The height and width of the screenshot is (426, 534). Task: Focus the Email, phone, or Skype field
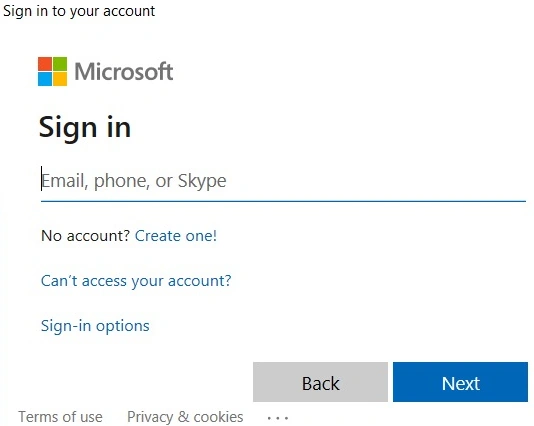[283, 180]
